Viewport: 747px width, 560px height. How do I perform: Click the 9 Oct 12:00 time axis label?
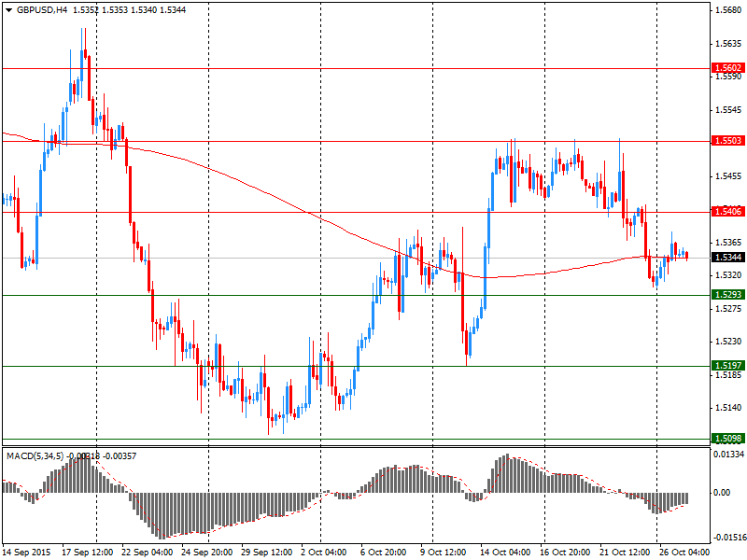(444, 553)
